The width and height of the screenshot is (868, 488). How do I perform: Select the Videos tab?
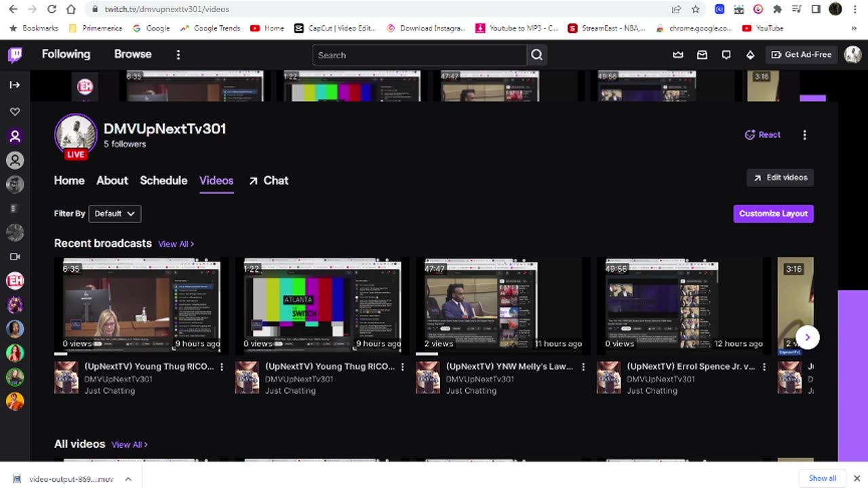pyautogui.click(x=216, y=180)
